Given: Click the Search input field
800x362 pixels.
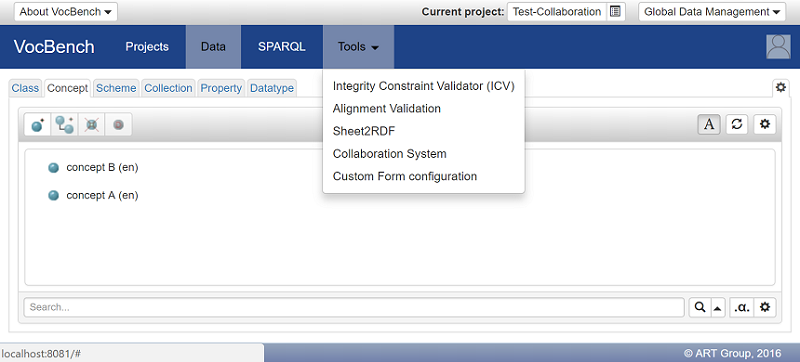Looking at the screenshot, I should 354,307.
